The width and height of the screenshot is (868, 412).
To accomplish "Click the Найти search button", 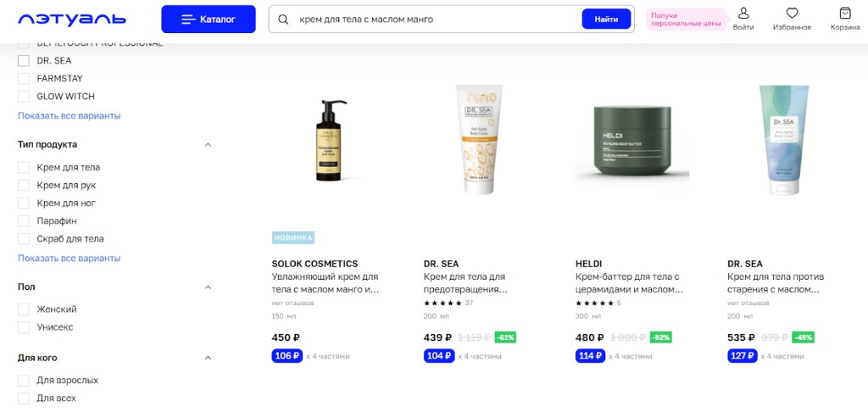I will pyautogui.click(x=606, y=19).
